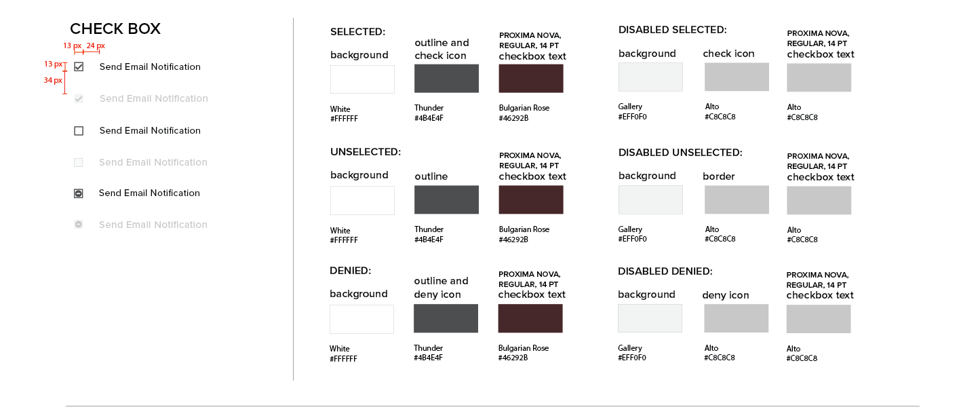Click the DISABLED DENIED section heading
The width and height of the screenshot is (980, 418).
[665, 271]
